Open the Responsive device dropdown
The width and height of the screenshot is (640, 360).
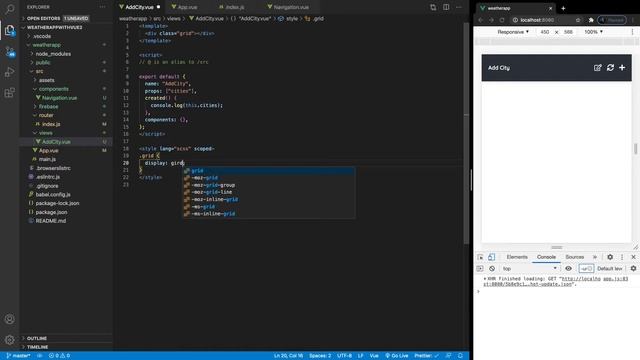(x=513, y=32)
